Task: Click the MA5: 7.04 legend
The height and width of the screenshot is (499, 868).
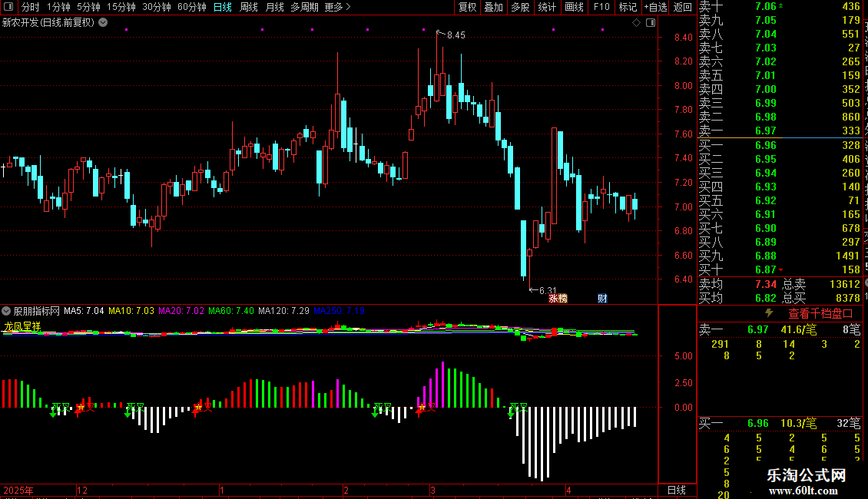Action: [x=84, y=311]
